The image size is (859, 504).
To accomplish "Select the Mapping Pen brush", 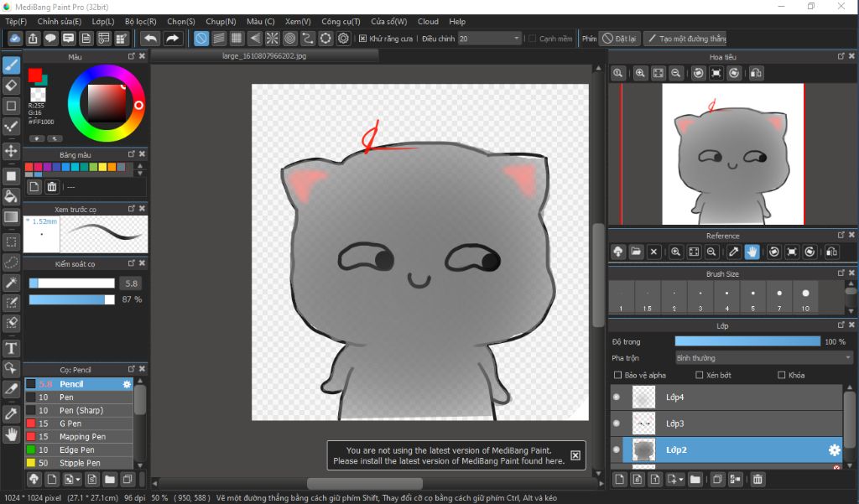I will click(x=79, y=437).
